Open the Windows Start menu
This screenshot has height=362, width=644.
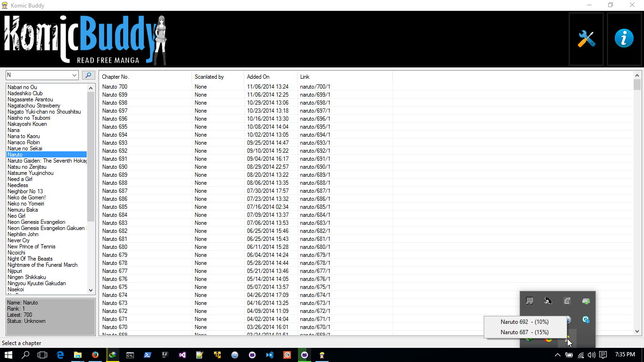point(8,355)
